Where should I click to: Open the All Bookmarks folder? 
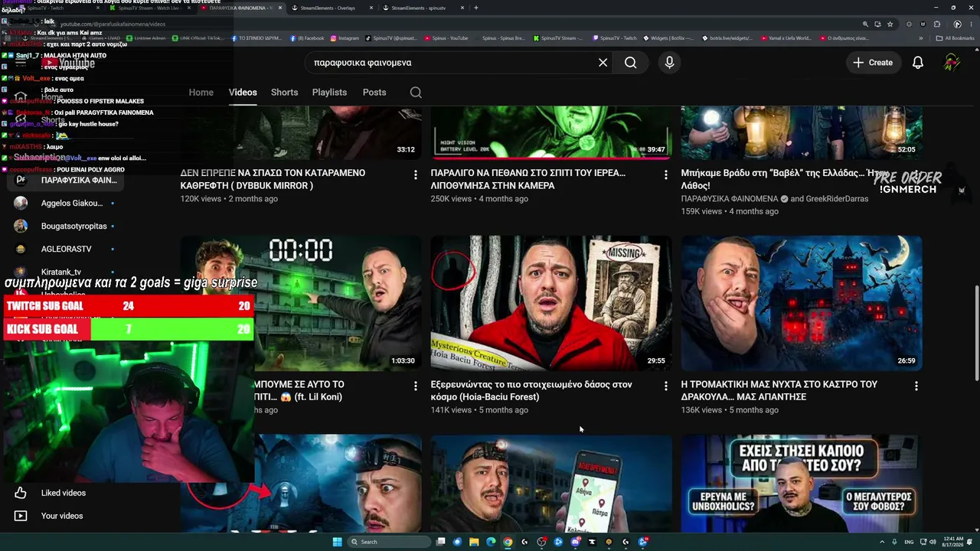(x=955, y=38)
